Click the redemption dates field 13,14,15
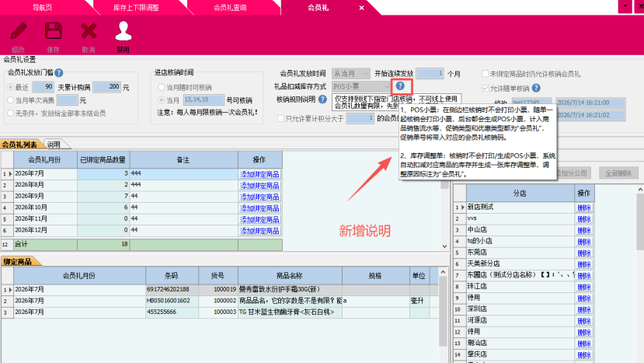 (x=204, y=100)
